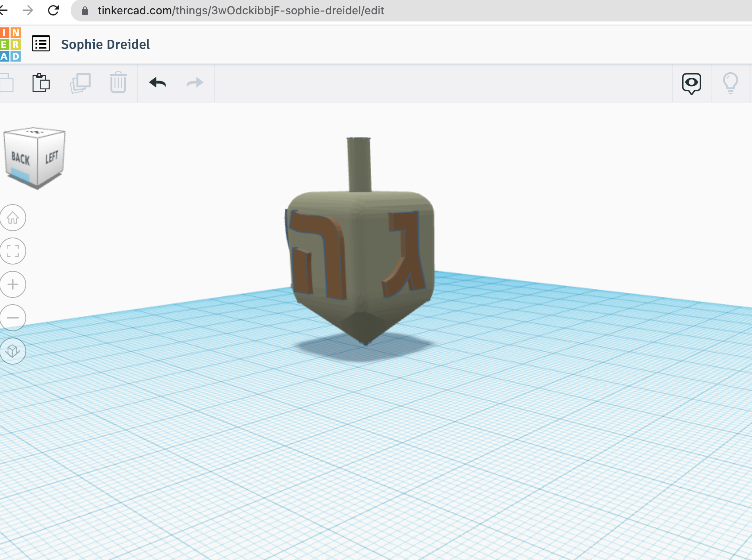Switch orthographic perspective view cube icon

point(13,351)
